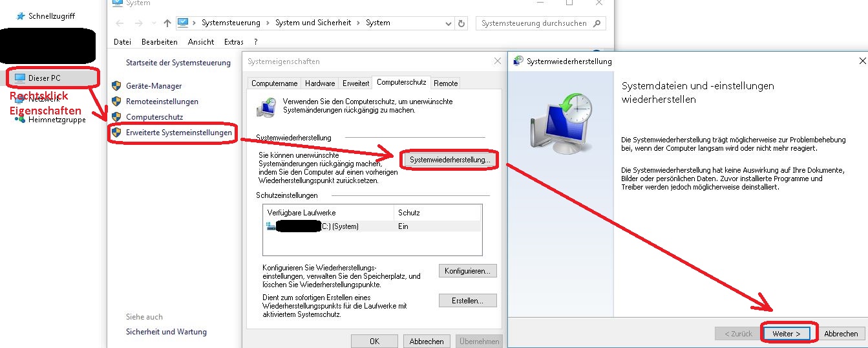The image size is (868, 348).
Task: Open Sicherheit und Wartung link
Action: pos(166,332)
